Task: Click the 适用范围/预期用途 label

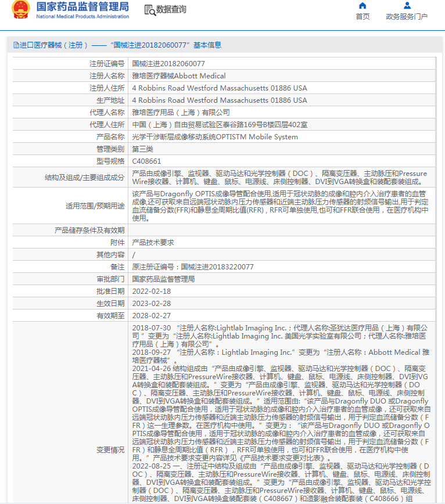Action: tap(95, 206)
